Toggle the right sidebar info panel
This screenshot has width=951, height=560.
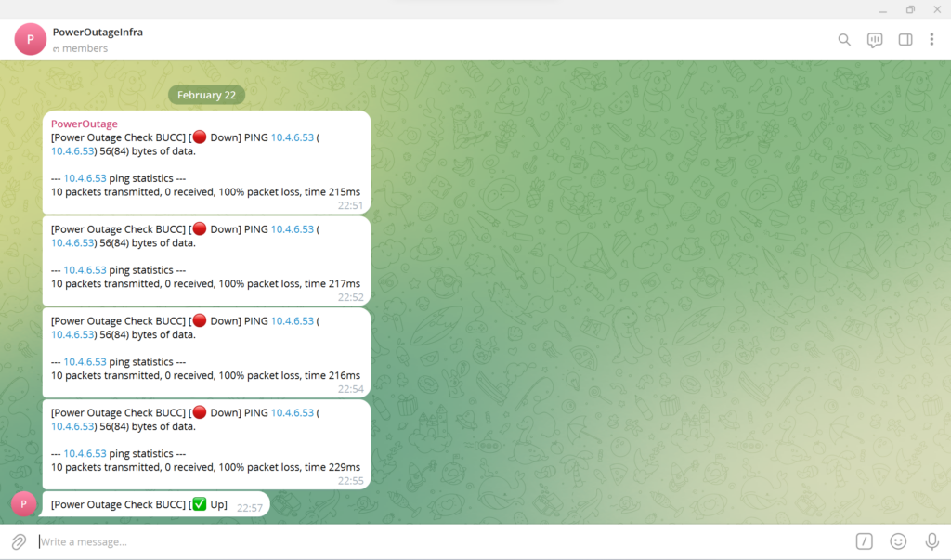pos(905,40)
